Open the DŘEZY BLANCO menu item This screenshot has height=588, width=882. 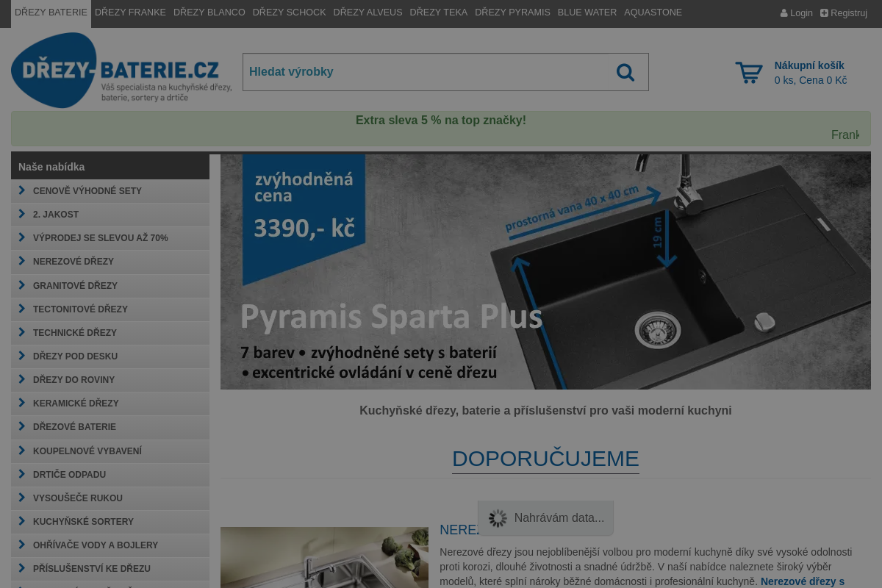click(x=209, y=13)
